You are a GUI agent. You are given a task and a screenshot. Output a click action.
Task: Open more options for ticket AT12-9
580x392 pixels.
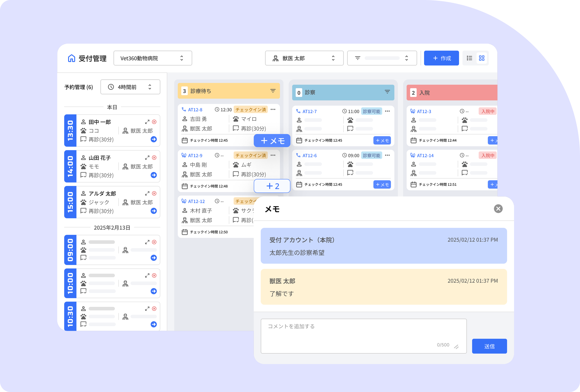coord(273,155)
